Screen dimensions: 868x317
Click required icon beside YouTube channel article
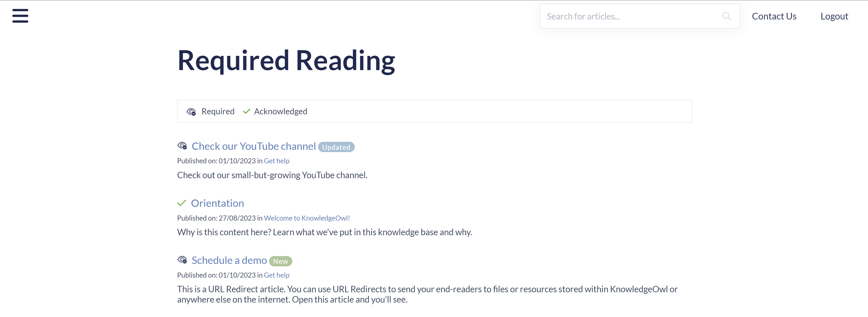coord(182,146)
